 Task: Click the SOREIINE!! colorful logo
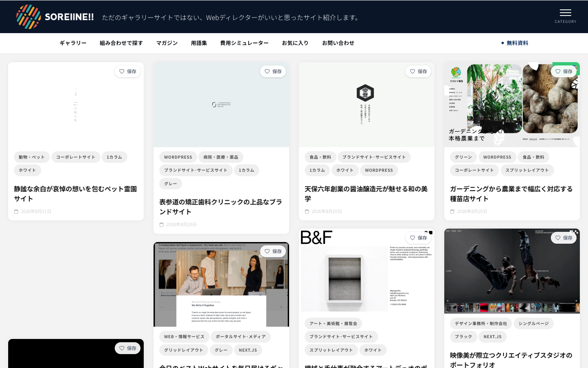[55, 17]
